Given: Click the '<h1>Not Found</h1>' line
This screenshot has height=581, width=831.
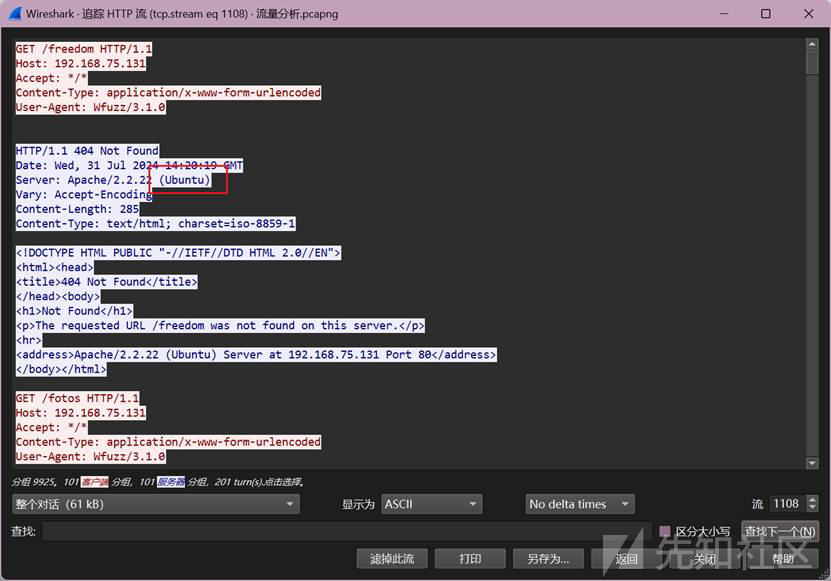Looking at the screenshot, I should point(74,311).
